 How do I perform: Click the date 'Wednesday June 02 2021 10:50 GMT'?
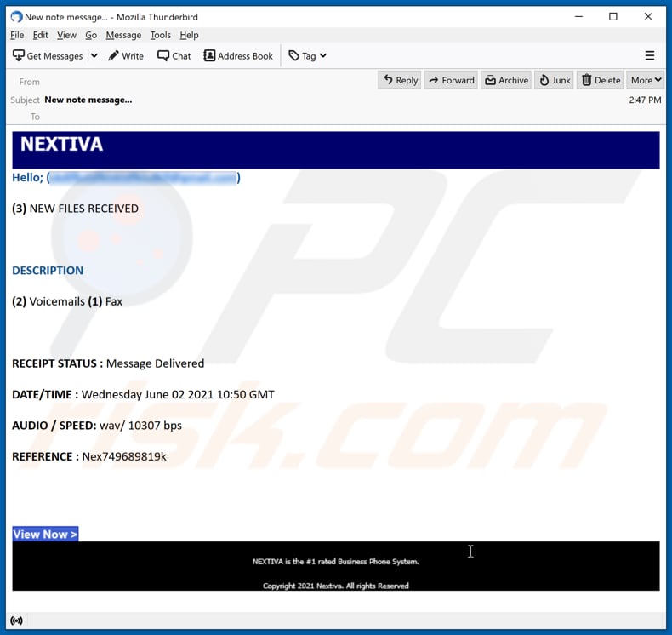[178, 394]
